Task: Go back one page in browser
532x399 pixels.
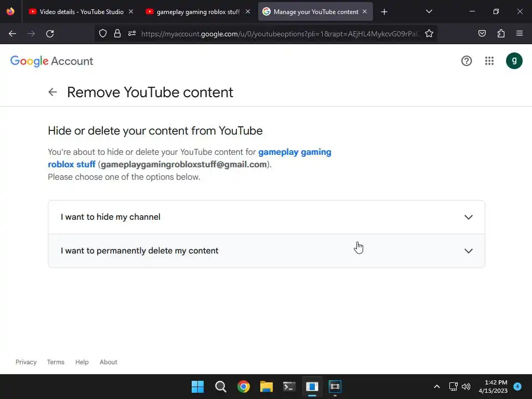Action: (12, 34)
